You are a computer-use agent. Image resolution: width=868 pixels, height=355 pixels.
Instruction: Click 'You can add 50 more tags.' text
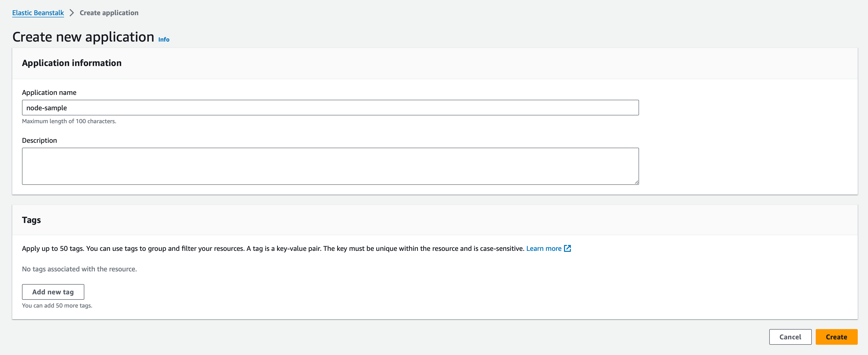pyautogui.click(x=57, y=305)
